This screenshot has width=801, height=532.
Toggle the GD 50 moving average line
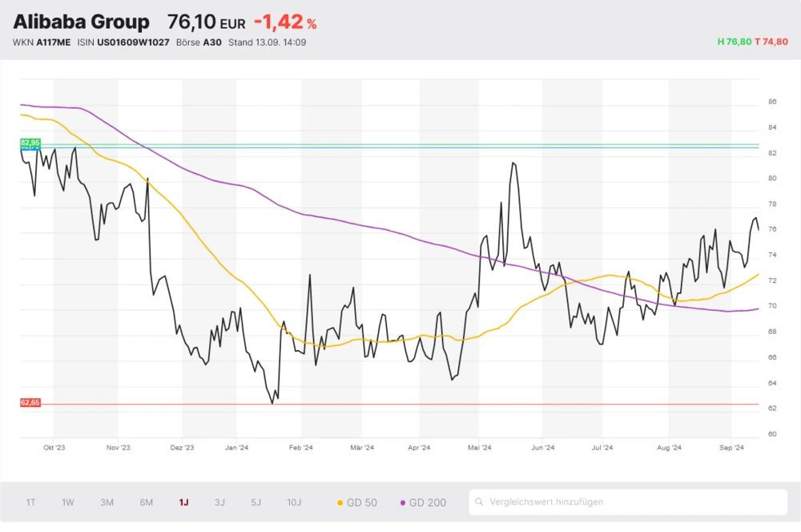[x=356, y=502]
